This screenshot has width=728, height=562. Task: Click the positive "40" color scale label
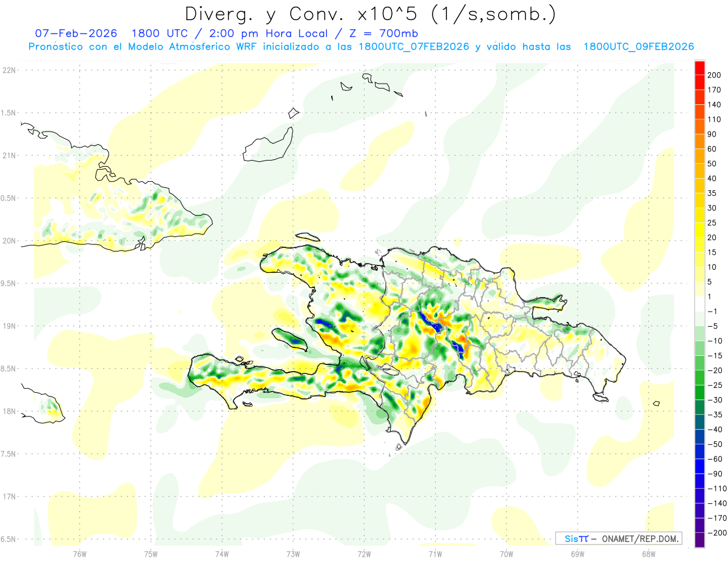coord(712,178)
